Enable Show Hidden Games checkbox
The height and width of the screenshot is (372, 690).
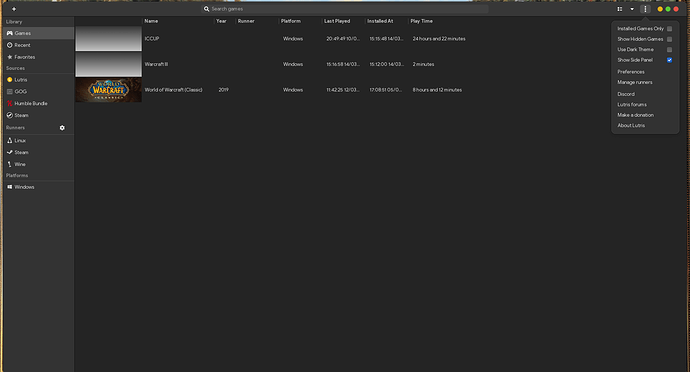point(669,39)
